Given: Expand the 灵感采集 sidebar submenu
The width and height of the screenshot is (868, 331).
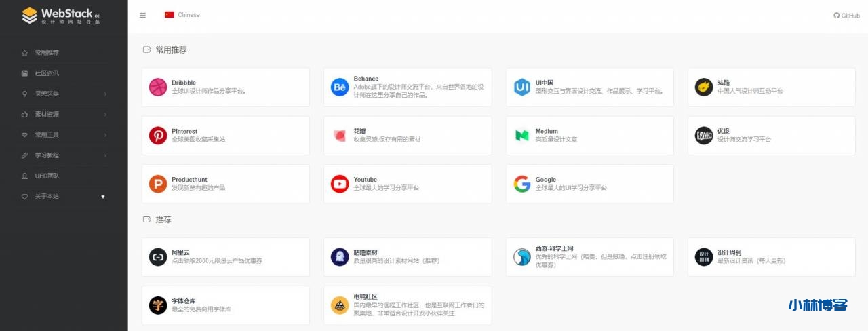Looking at the screenshot, I should [64, 94].
